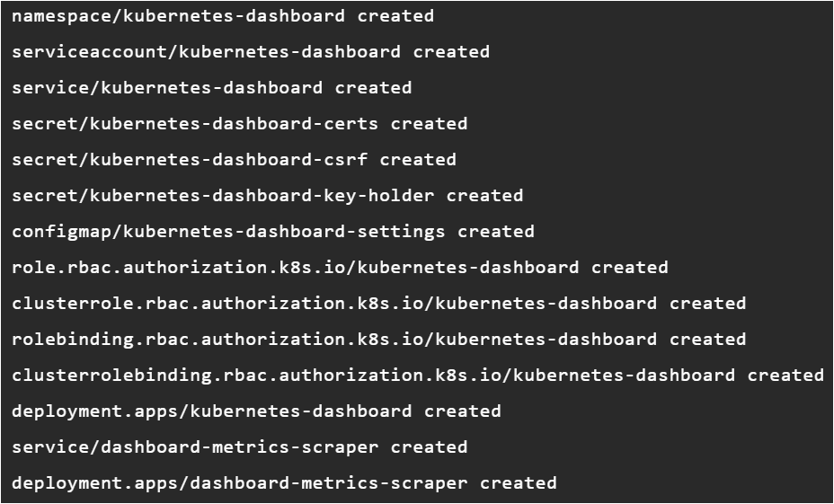Select the kubernetes-dashboard-key-holder secret line
Screen dimensions: 834x504
(268, 196)
